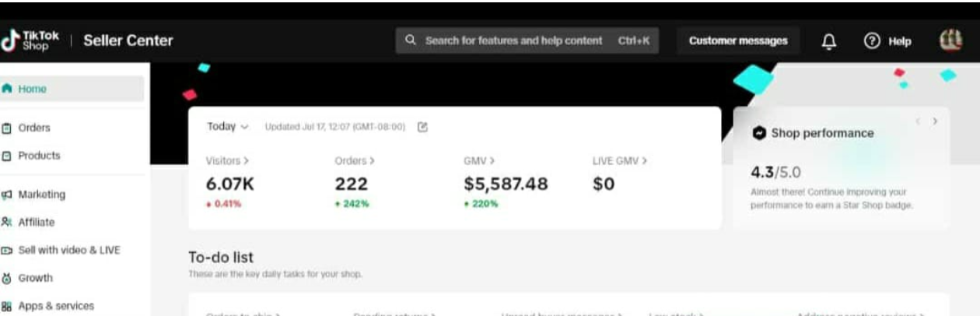
Task: Open Apps & services section
Action: (55, 306)
